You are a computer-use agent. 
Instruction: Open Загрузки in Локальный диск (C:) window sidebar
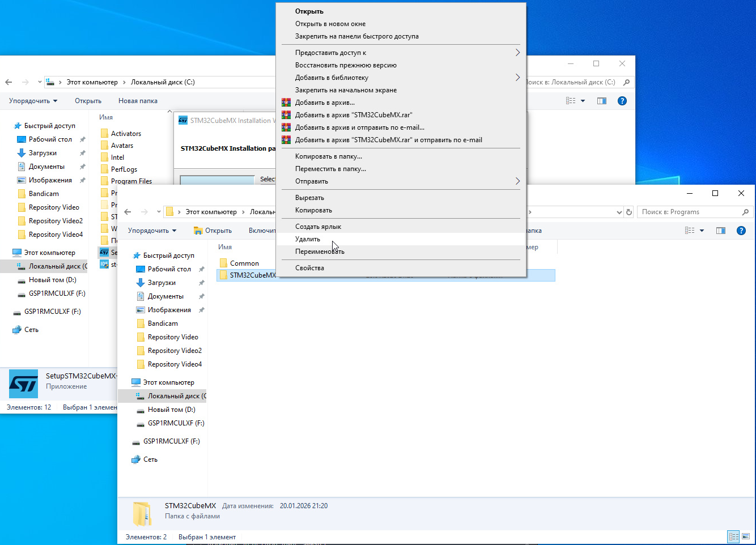pyautogui.click(x=43, y=153)
